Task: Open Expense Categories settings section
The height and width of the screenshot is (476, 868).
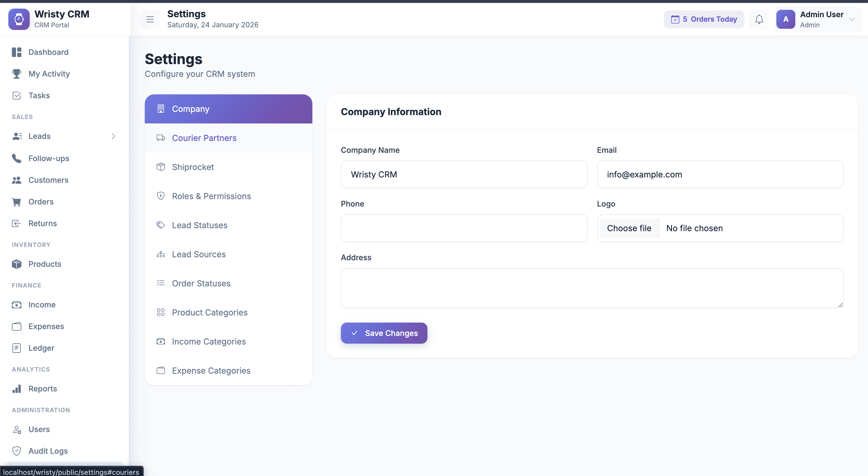Action: click(x=211, y=370)
